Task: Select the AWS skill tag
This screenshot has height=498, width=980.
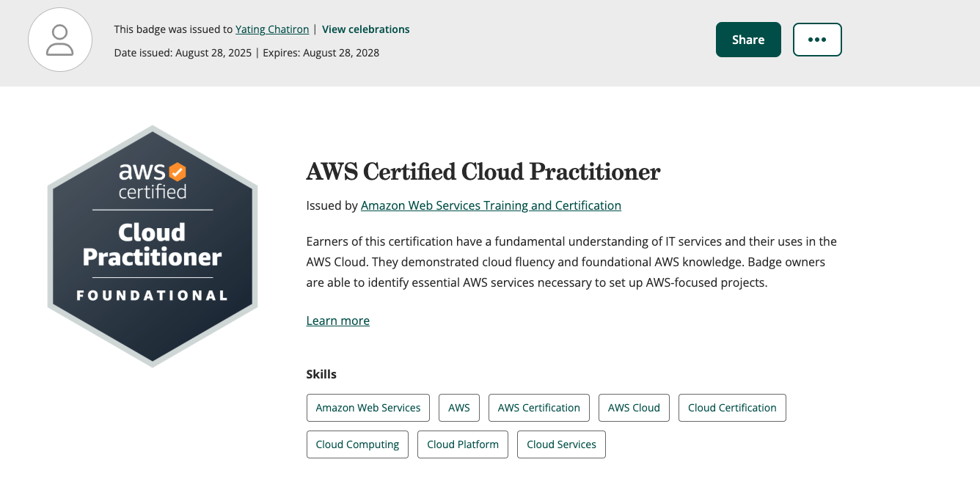Action: (458, 408)
